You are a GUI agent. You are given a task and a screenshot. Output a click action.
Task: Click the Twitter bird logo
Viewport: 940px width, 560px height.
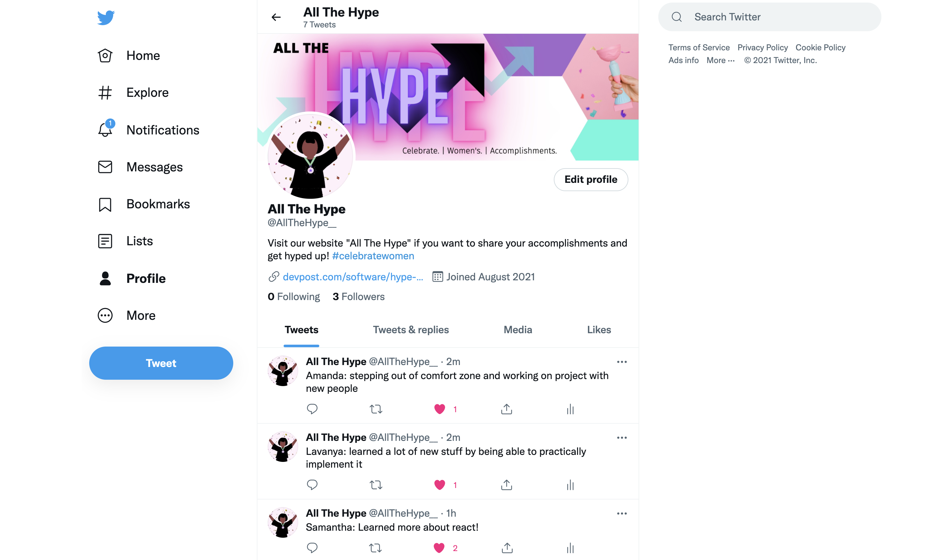(x=106, y=17)
